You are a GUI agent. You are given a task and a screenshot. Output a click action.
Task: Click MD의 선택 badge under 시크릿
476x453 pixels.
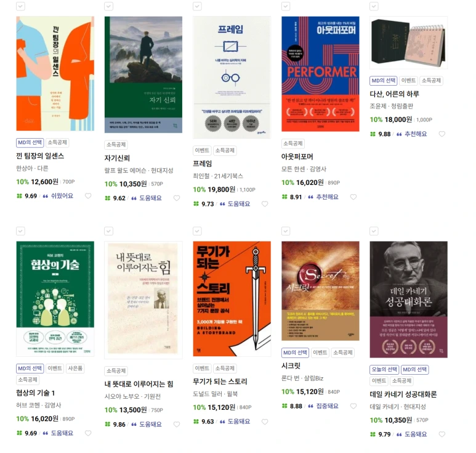pyautogui.click(x=295, y=353)
